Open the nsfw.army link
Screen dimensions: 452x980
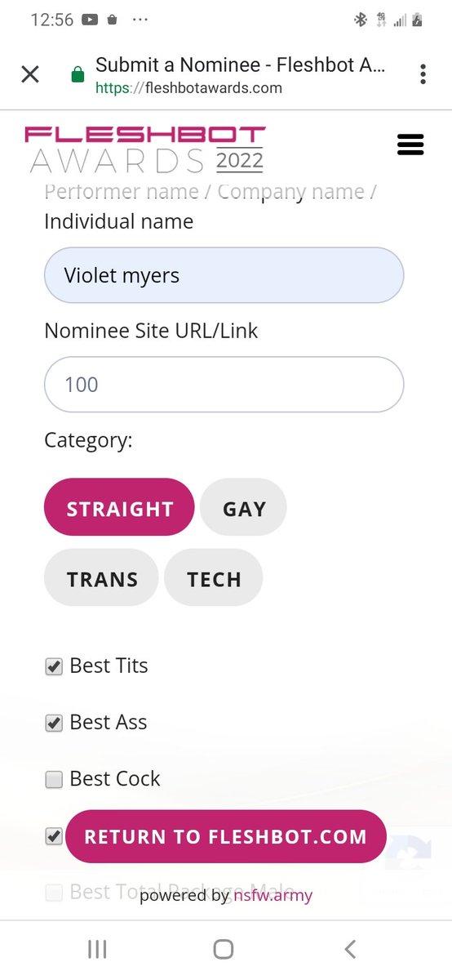coord(273,895)
